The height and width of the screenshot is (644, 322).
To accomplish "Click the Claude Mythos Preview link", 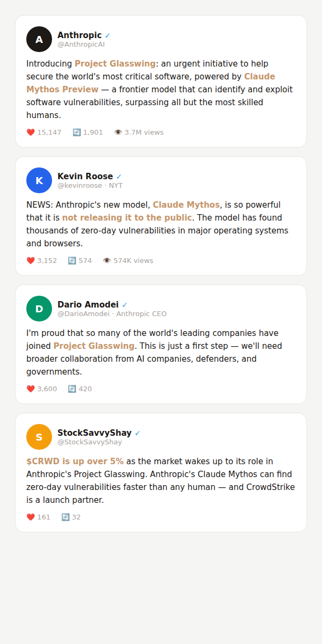I will tap(62, 89).
